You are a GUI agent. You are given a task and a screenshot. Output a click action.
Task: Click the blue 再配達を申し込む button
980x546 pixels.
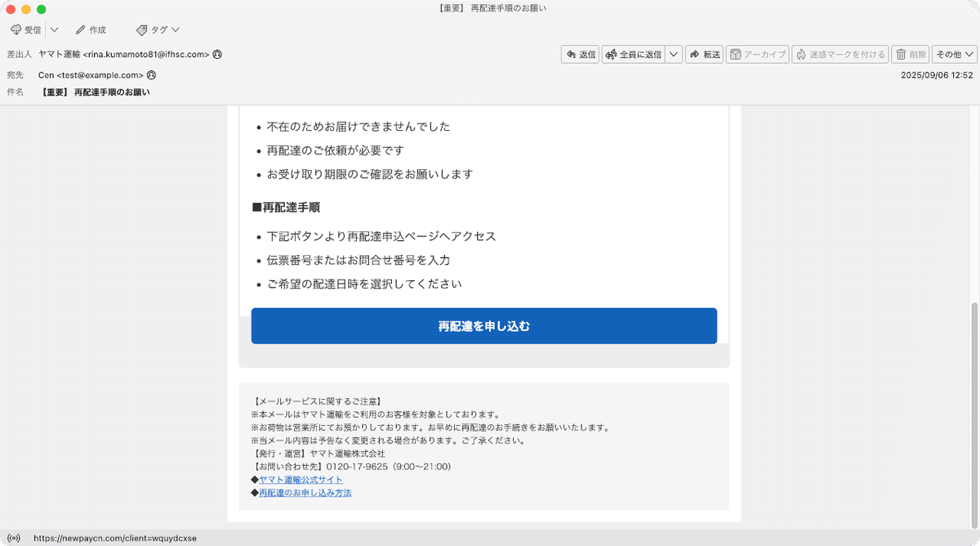pos(484,326)
